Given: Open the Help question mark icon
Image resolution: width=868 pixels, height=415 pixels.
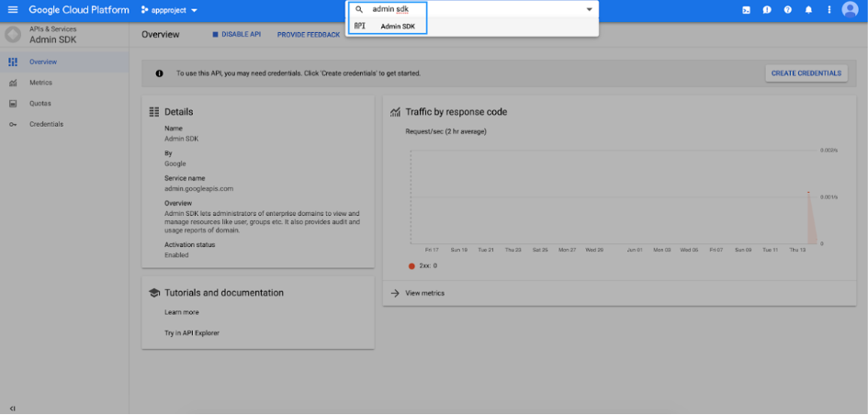Looking at the screenshot, I should (x=787, y=10).
